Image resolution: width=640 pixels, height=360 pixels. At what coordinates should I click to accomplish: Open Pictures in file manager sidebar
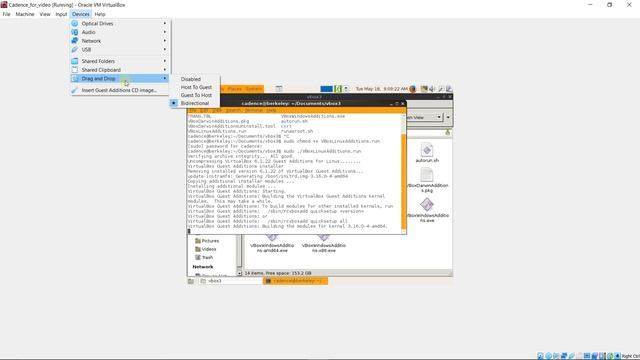(x=207, y=241)
